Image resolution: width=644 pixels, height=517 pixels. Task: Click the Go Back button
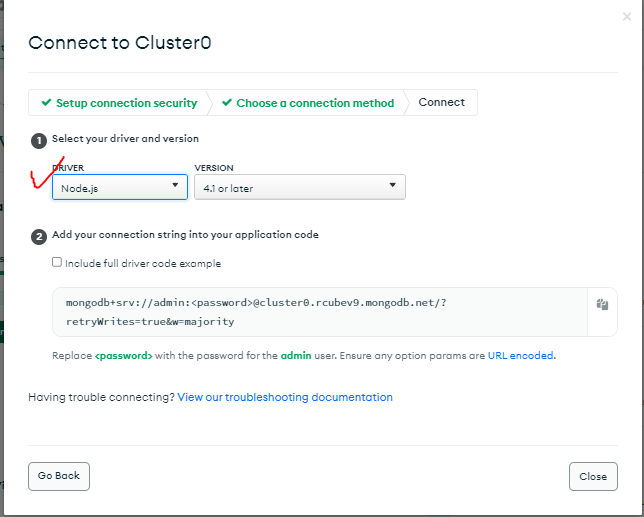(x=59, y=476)
